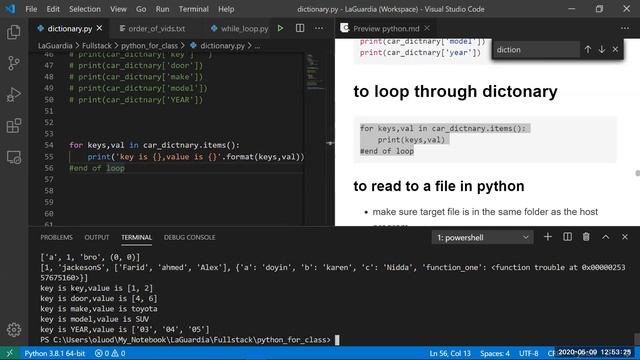The width and height of the screenshot is (640, 360).
Task: Open the Help menu
Action: (x=226, y=9)
